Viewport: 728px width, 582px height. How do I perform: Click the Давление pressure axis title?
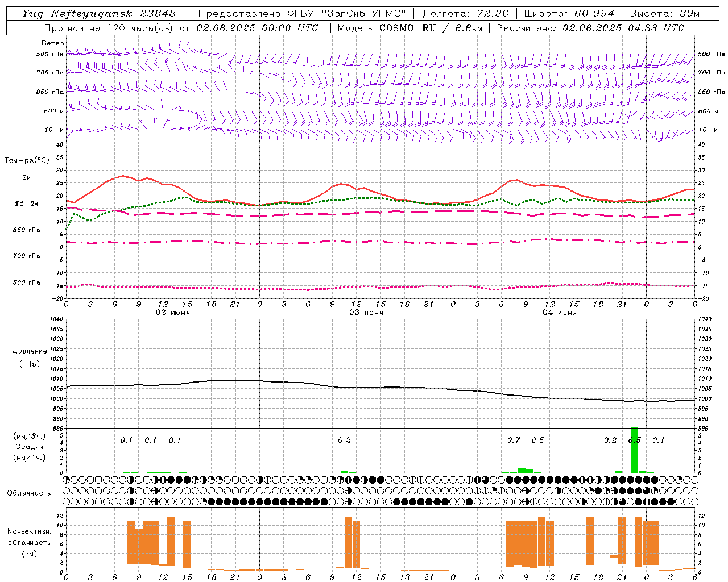29,351
